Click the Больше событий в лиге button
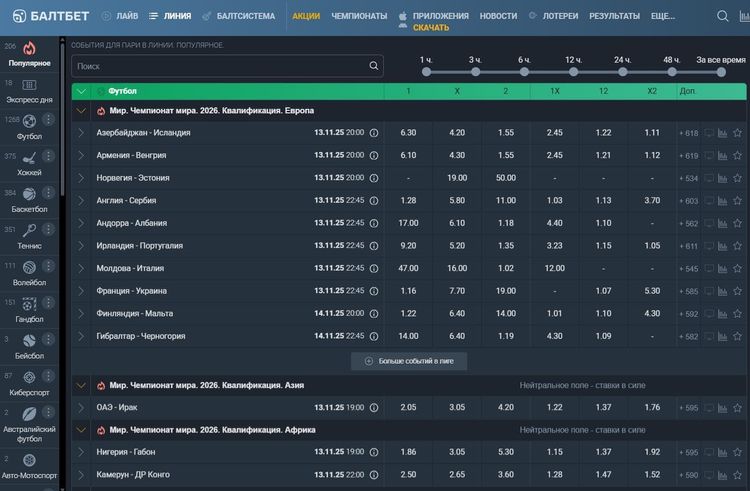Image resolution: width=750 pixels, height=491 pixels. pyautogui.click(x=409, y=361)
